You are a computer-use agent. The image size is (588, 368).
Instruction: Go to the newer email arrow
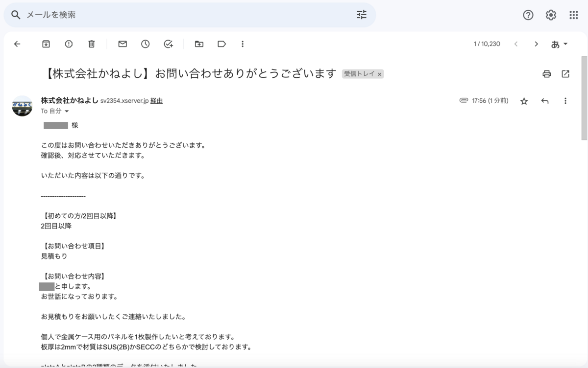(x=516, y=44)
